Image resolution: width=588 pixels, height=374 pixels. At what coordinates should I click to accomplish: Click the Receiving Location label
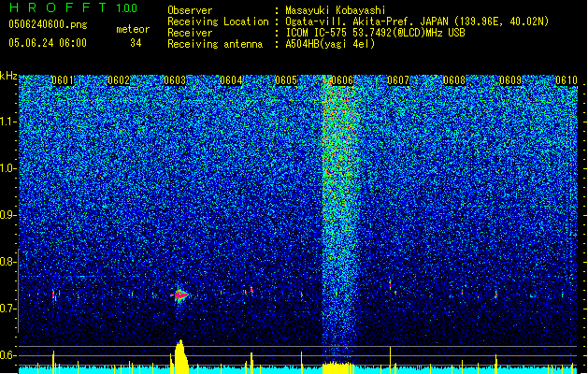point(218,22)
